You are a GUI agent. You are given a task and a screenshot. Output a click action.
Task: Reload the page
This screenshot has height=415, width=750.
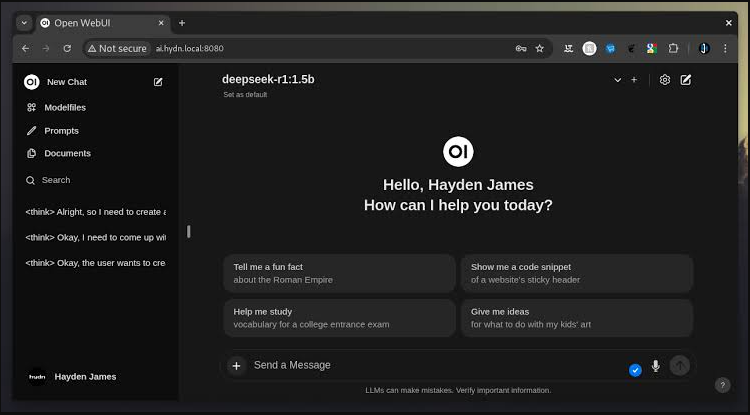point(67,48)
